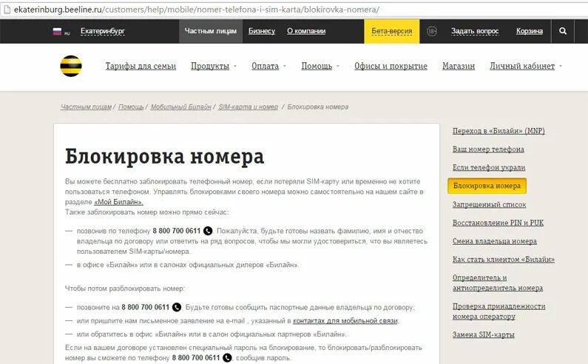This screenshot has width=588, height=364.
Task: Open sidebar Смена владельца номера
Action: (495, 241)
